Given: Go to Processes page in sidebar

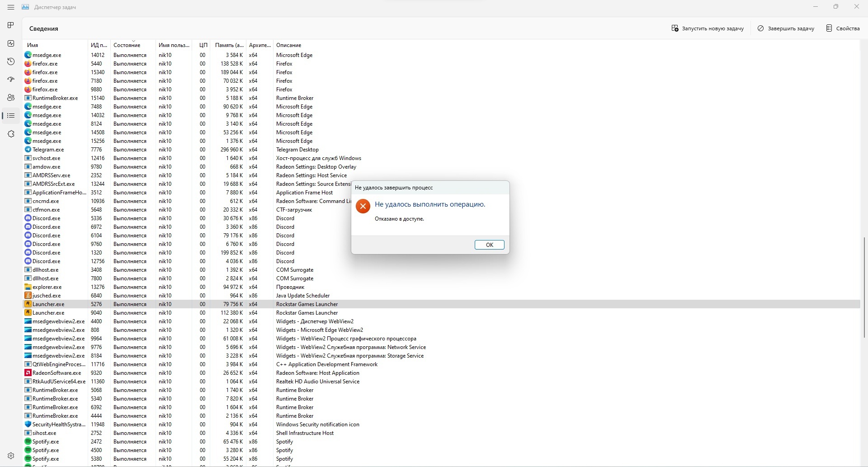Looking at the screenshot, I should (x=11, y=25).
